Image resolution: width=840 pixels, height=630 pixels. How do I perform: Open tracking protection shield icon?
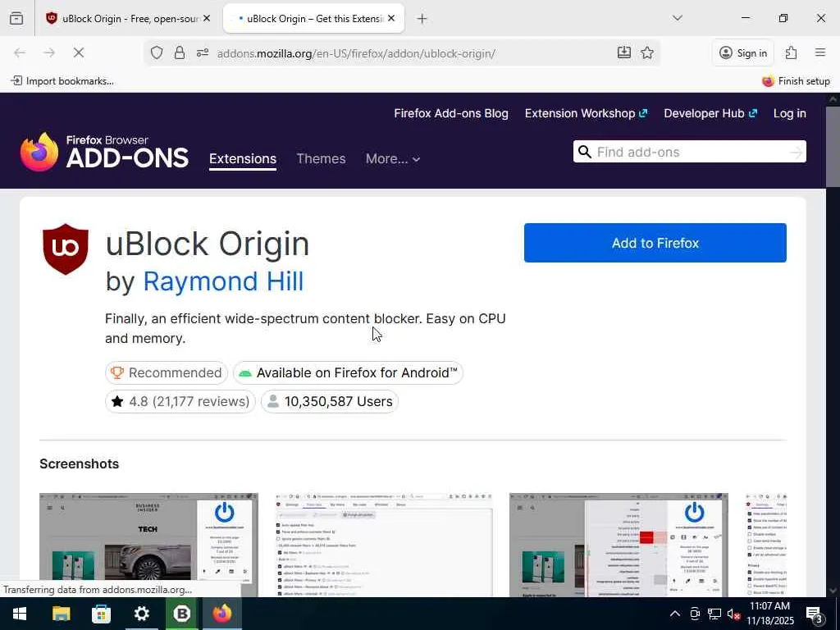[157, 52]
